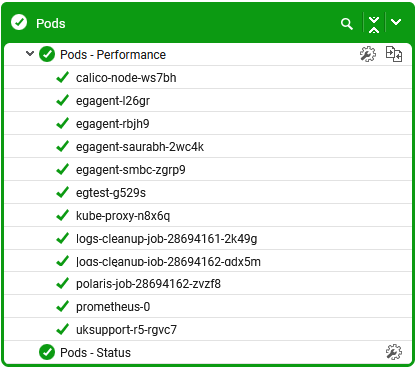Click the green status circle beside Pods header

[19, 22]
